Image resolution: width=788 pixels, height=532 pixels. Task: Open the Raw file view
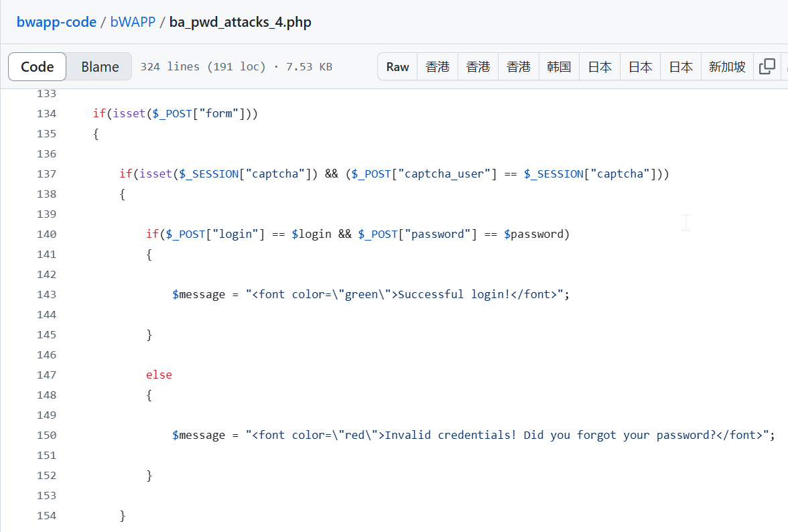(397, 66)
